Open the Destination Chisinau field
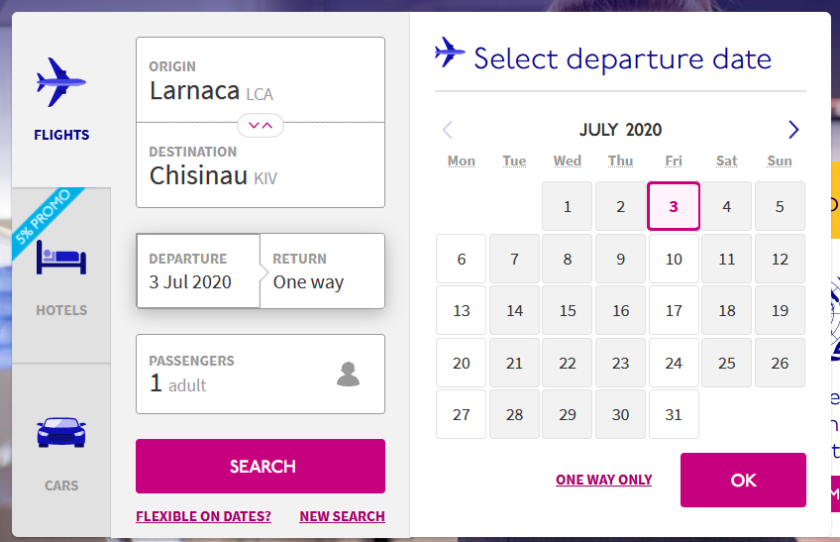The height and width of the screenshot is (542, 840). pos(260,166)
